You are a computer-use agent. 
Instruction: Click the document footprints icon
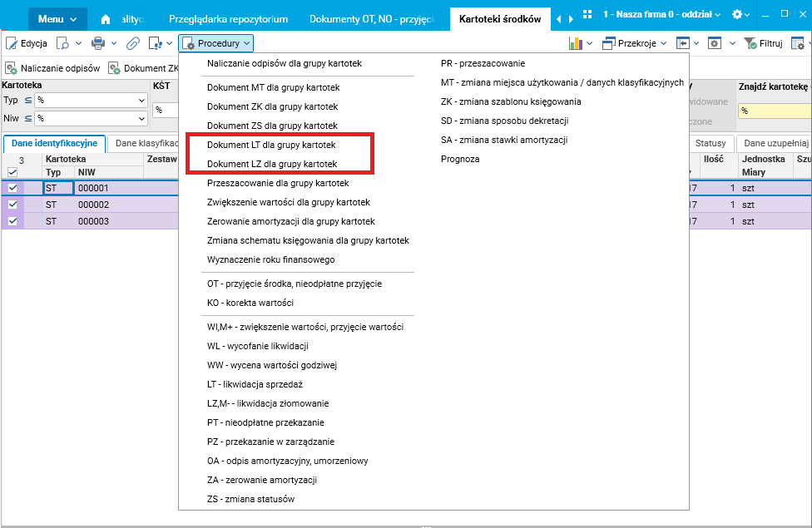[x=155, y=43]
